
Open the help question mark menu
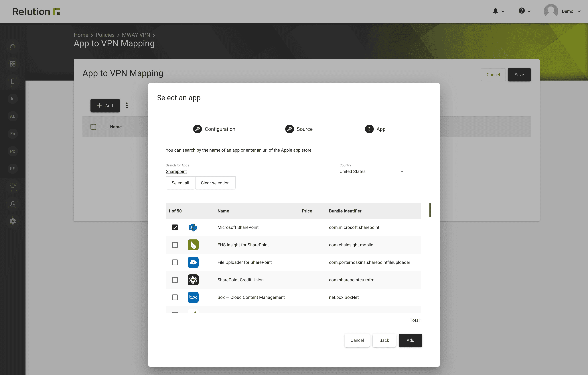tap(522, 11)
